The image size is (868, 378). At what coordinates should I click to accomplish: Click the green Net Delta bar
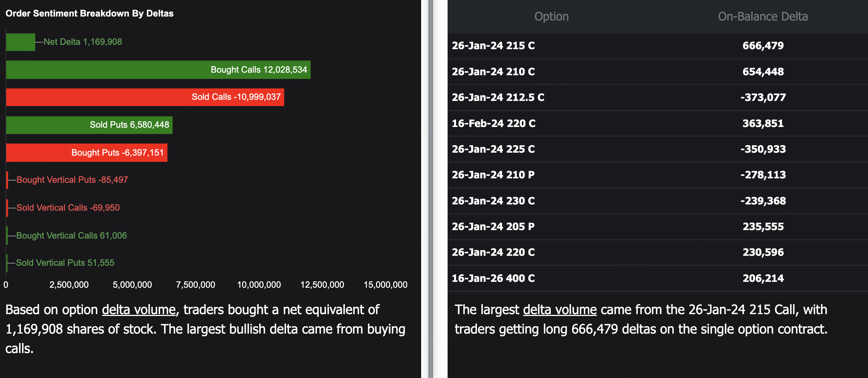21,42
